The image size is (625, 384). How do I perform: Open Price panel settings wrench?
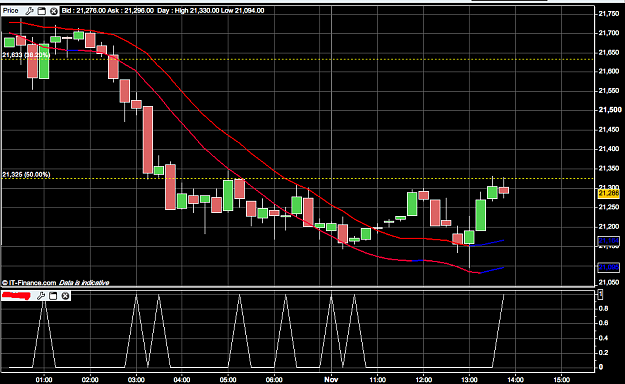tap(29, 11)
